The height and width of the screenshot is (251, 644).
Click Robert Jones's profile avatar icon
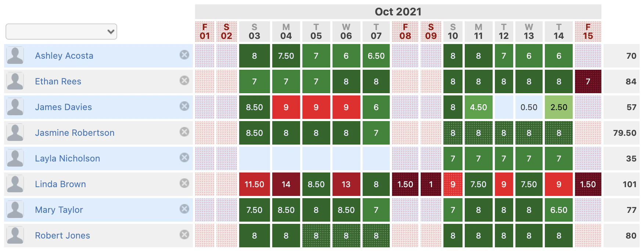(15, 236)
